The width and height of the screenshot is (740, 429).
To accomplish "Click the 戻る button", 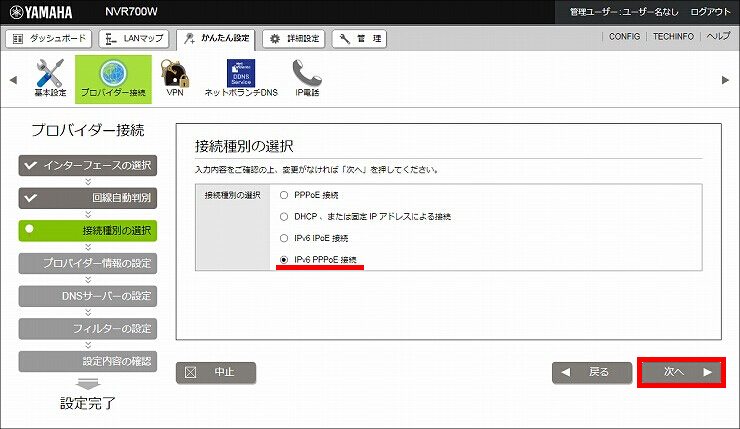I will [x=592, y=372].
